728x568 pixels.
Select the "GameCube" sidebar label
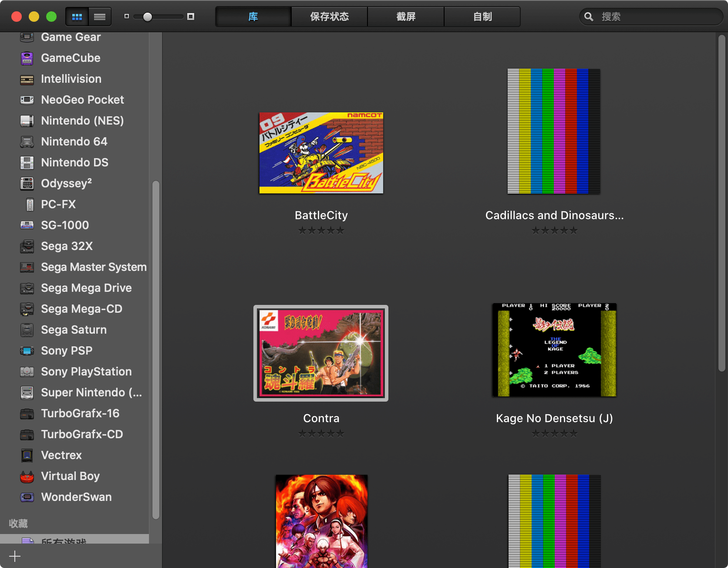[71, 58]
